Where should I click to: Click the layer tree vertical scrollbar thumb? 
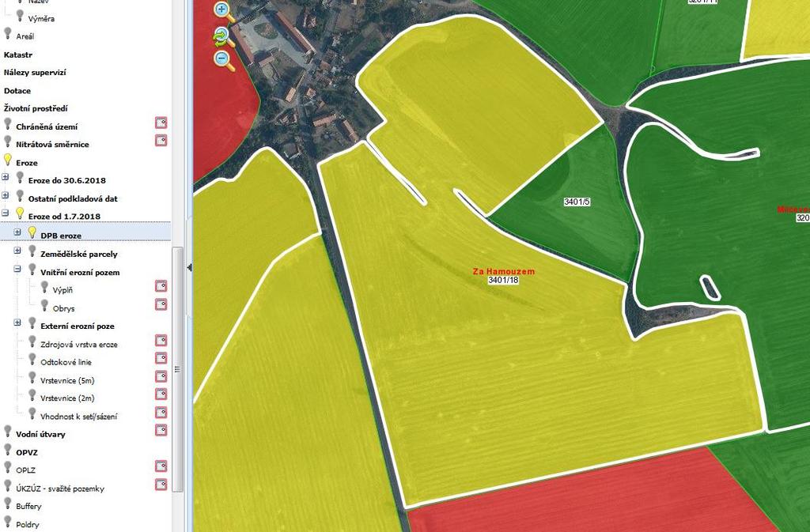[x=178, y=369]
